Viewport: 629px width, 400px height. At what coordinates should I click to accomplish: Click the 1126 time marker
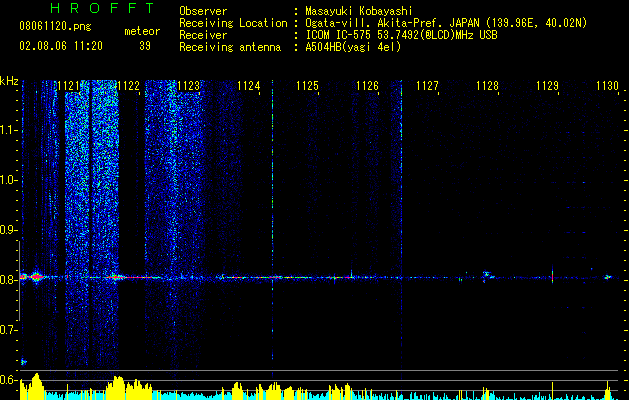click(367, 86)
